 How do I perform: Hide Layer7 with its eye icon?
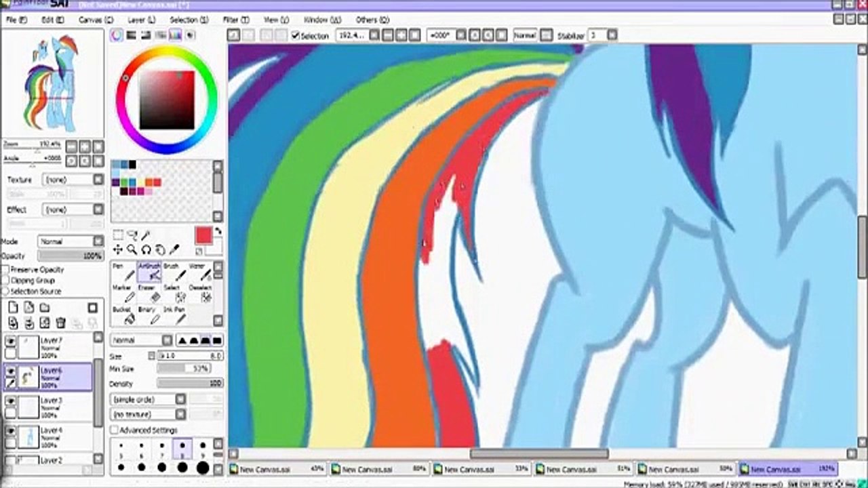click(11, 341)
